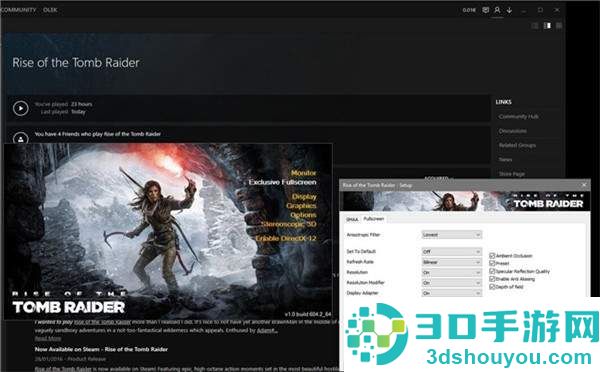
Task: Open the Display Adapter dropdown
Action: pyautogui.click(x=452, y=293)
